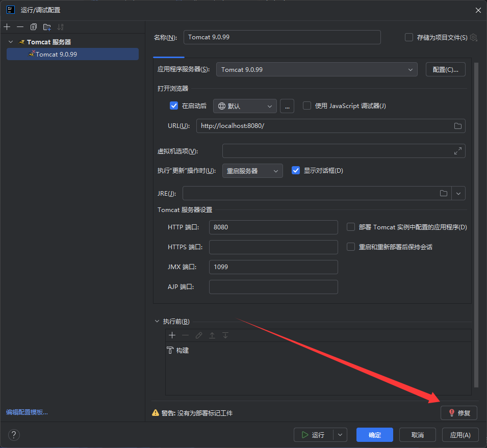Click the globe icon in default browser dropdown
Image resolution: width=487 pixels, height=448 pixels.
point(222,106)
